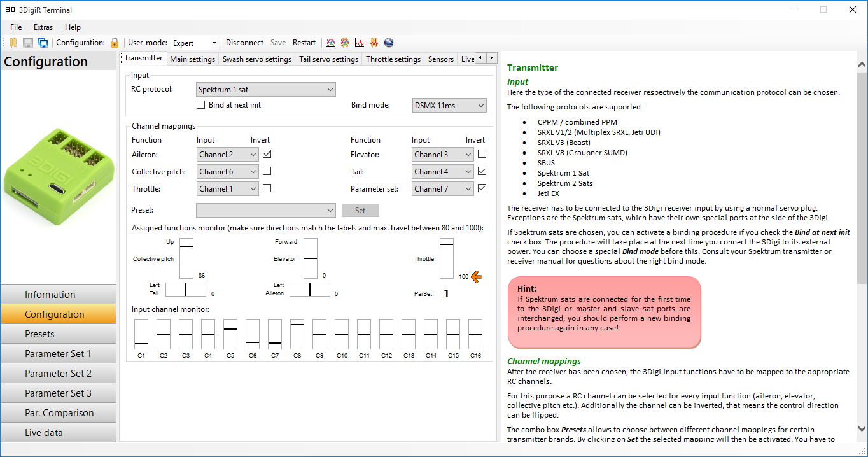The width and height of the screenshot is (868, 457).
Task: Open Parameter Set 1 section
Action: 59,353
